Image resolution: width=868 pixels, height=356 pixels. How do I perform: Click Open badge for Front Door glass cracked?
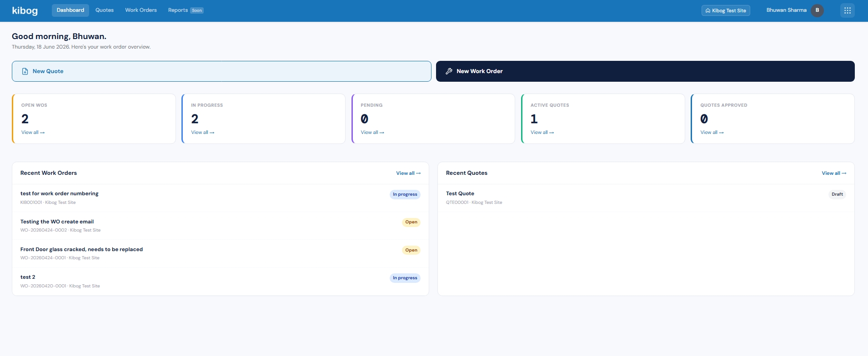(x=411, y=250)
